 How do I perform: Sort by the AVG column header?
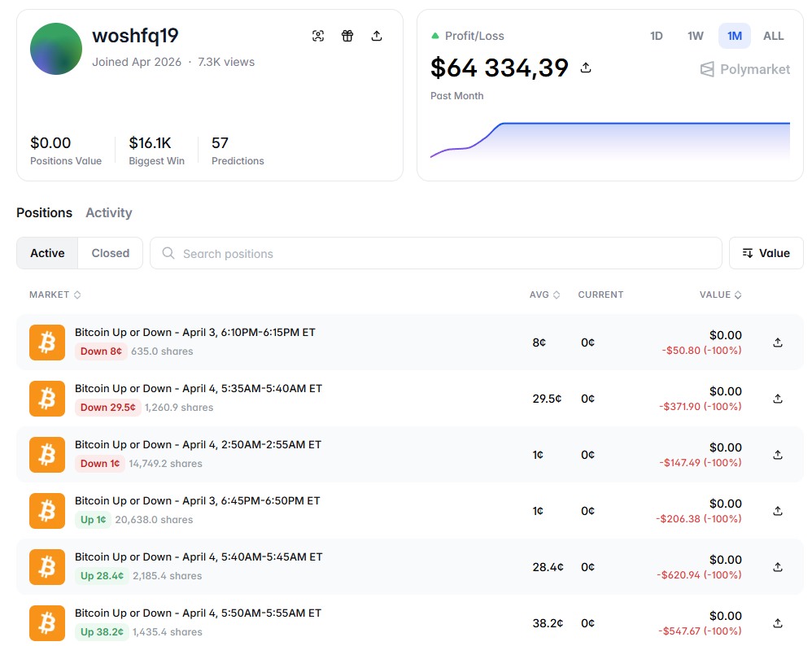tap(544, 295)
